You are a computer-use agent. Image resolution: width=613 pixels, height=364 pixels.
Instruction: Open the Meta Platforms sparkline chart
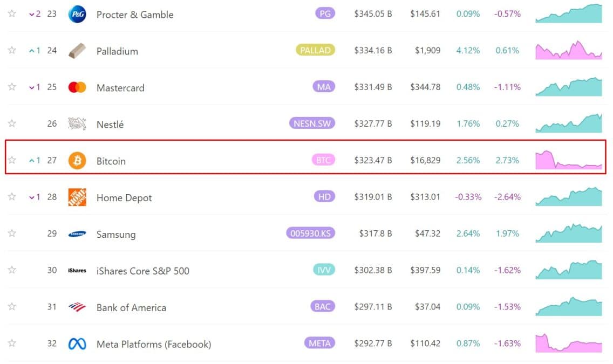point(569,343)
